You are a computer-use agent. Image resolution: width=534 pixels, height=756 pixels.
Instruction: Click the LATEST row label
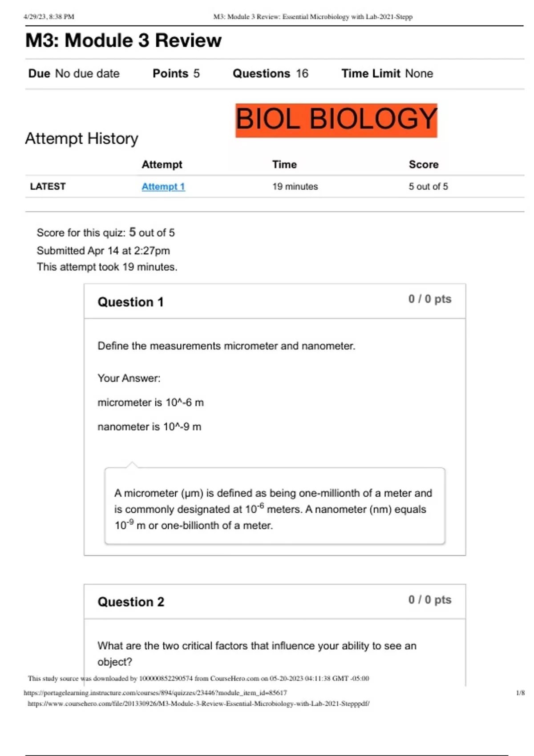(x=48, y=186)
